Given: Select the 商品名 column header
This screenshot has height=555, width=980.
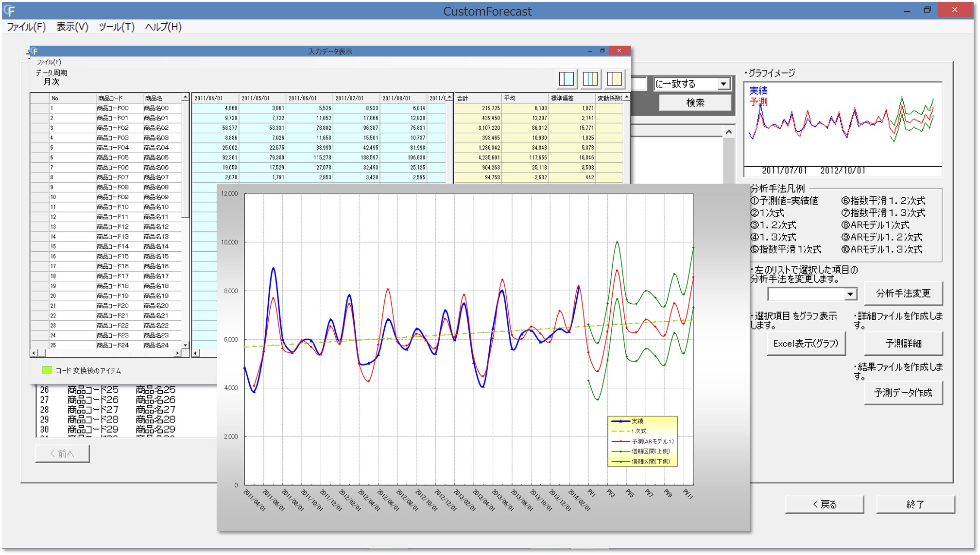Looking at the screenshot, I should click(x=162, y=98).
